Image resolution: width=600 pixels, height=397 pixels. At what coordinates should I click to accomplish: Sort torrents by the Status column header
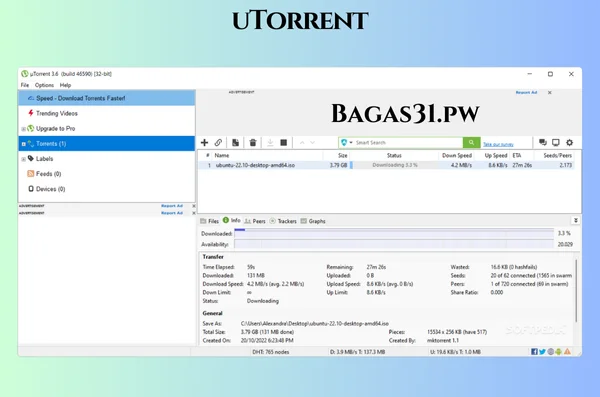394,155
